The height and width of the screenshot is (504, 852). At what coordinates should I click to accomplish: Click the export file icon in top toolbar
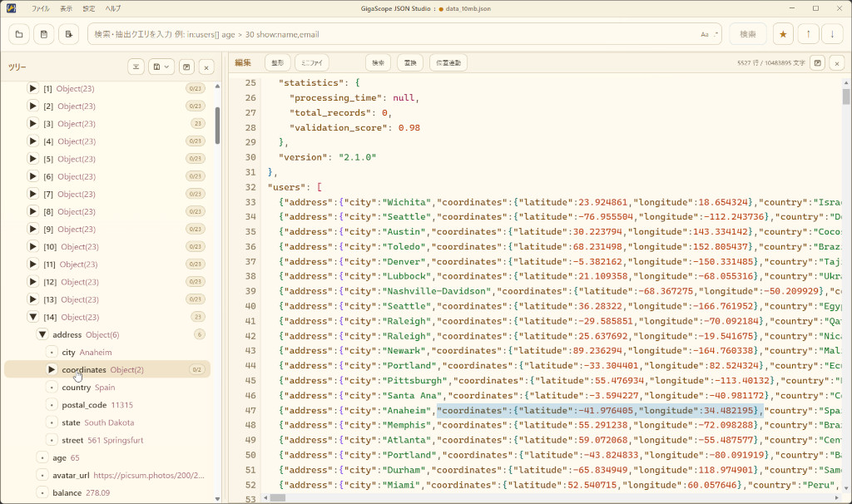68,34
